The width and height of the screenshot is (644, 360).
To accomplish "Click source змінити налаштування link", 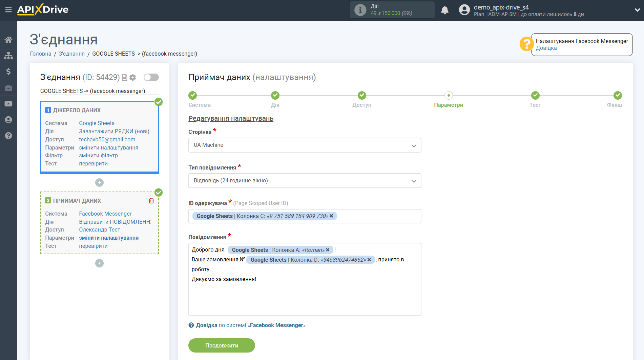I will point(108,147).
